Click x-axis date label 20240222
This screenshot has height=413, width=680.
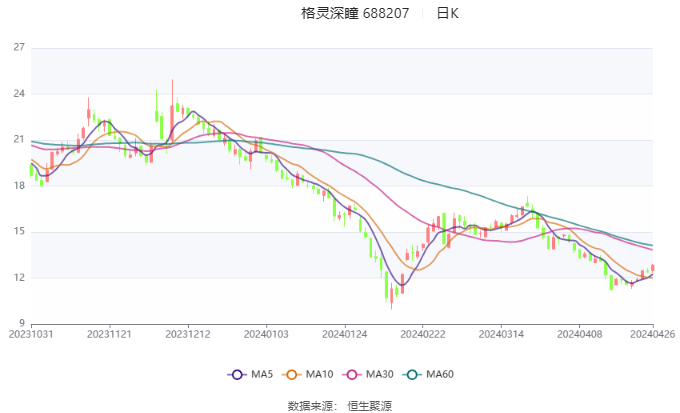click(423, 334)
